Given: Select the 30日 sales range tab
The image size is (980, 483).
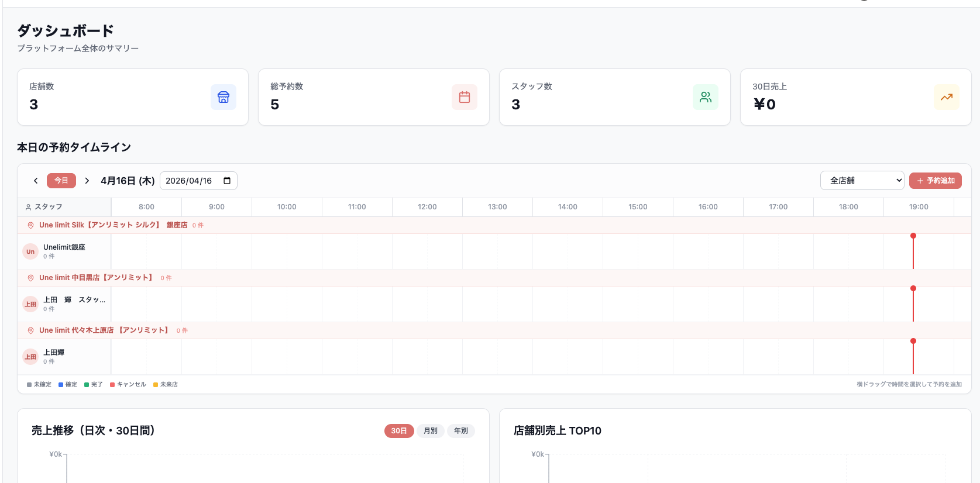Looking at the screenshot, I should [x=399, y=431].
